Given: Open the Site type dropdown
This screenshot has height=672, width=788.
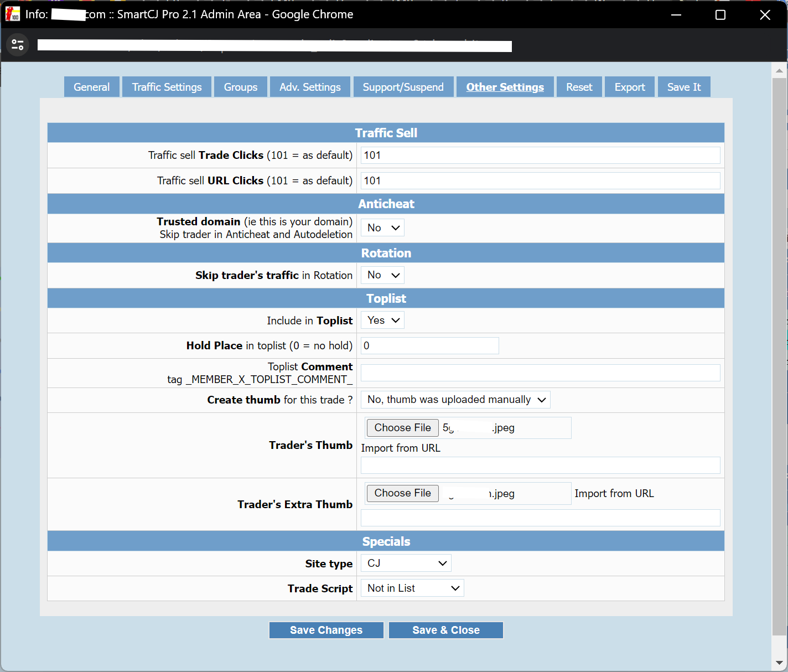Looking at the screenshot, I should [406, 563].
